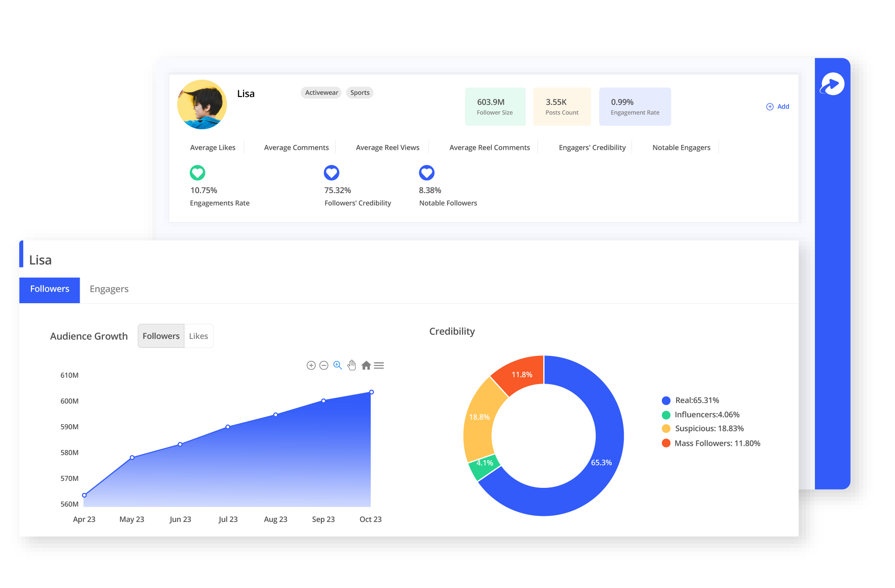Click the Notable Followers heart icon
Screen dimensions: 895x588
(426, 173)
